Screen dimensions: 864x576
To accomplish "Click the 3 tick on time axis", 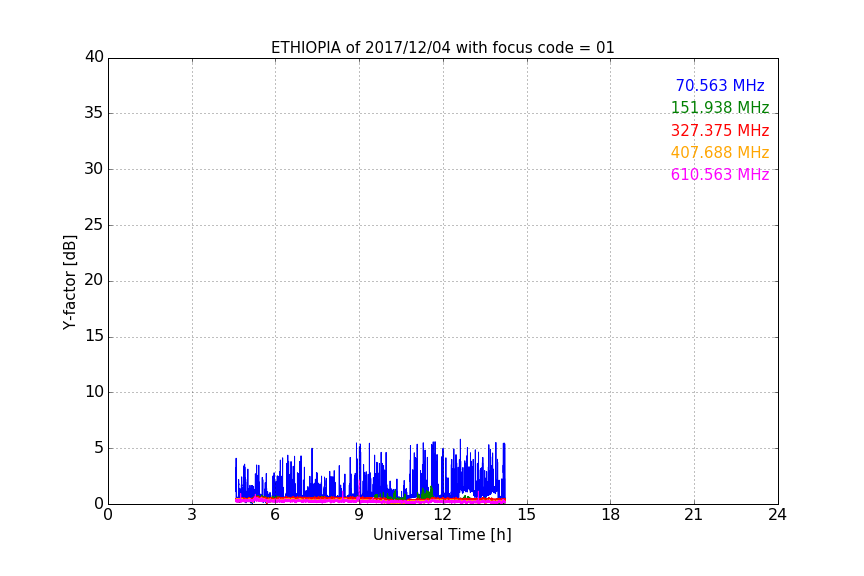I will click(x=192, y=515).
